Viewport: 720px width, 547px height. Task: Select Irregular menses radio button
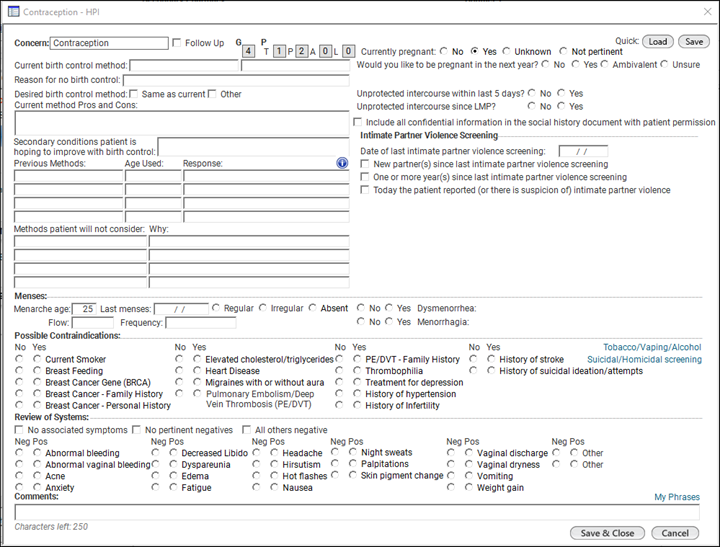tap(263, 308)
